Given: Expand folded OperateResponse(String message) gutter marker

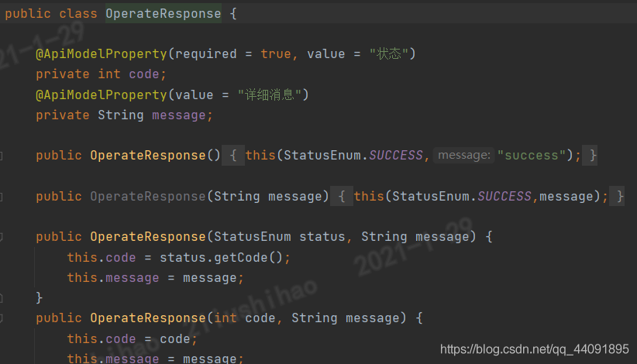Looking at the screenshot, I should (x=2, y=197).
